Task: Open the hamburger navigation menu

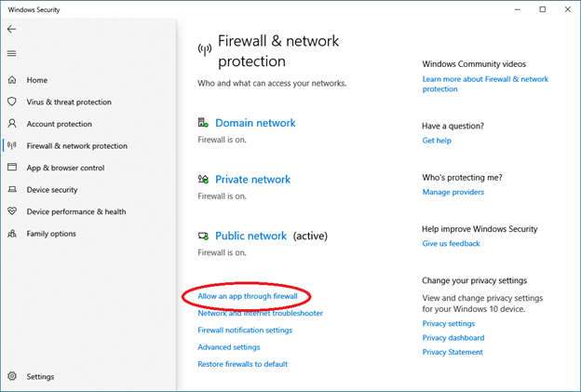Action: point(12,54)
